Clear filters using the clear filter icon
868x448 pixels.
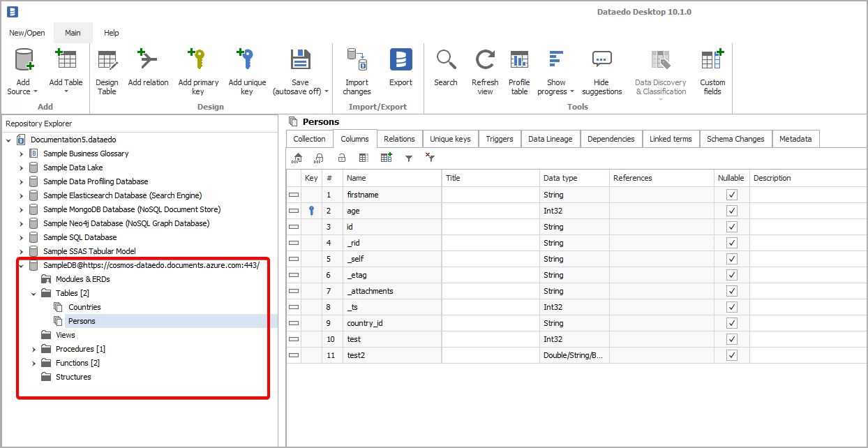430,158
